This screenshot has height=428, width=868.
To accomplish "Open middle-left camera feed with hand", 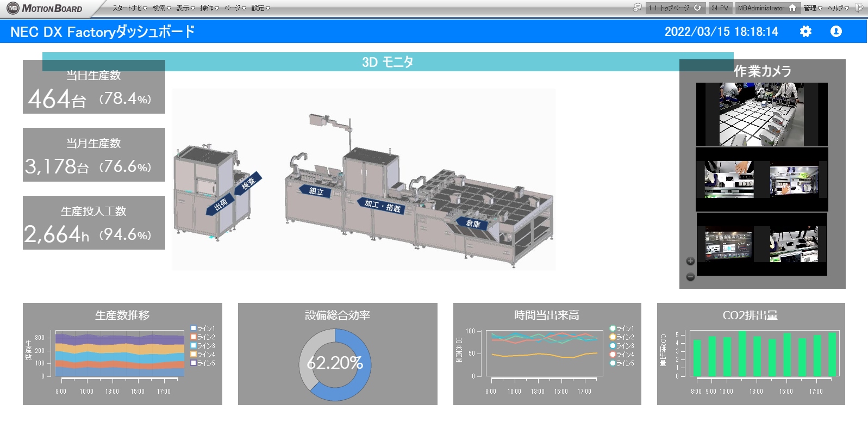I will pyautogui.click(x=729, y=179).
